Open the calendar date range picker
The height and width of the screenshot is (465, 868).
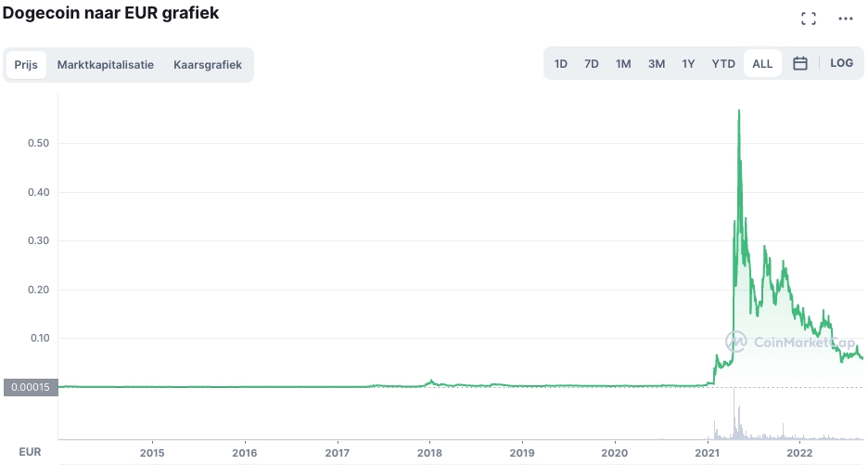coord(800,63)
